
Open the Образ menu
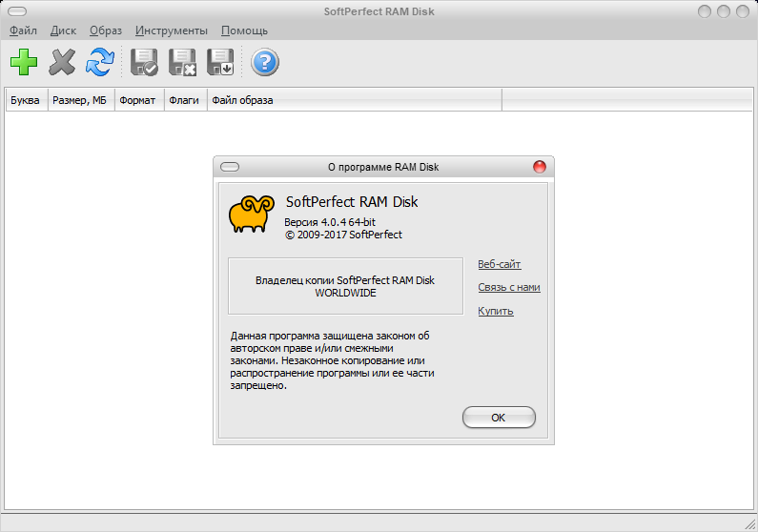[x=106, y=31]
